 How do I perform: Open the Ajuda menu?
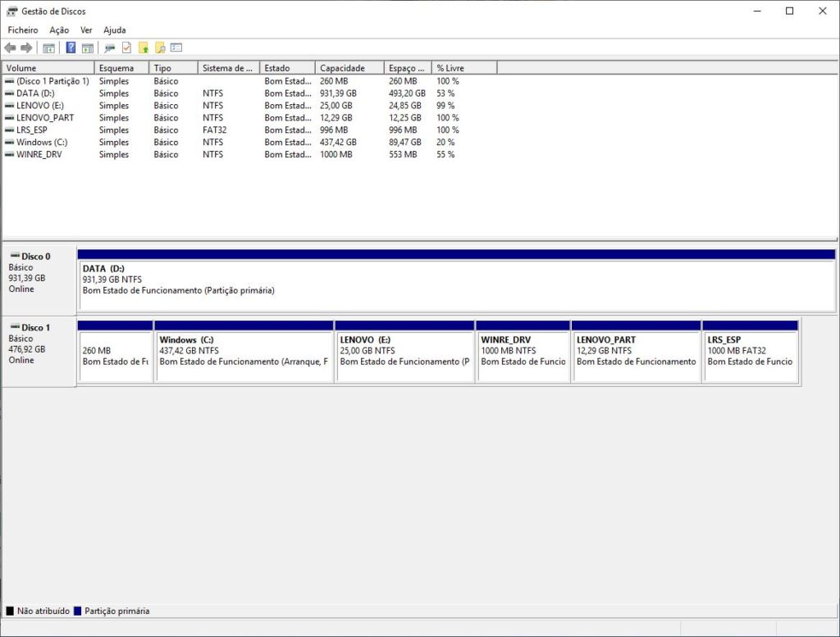[114, 30]
